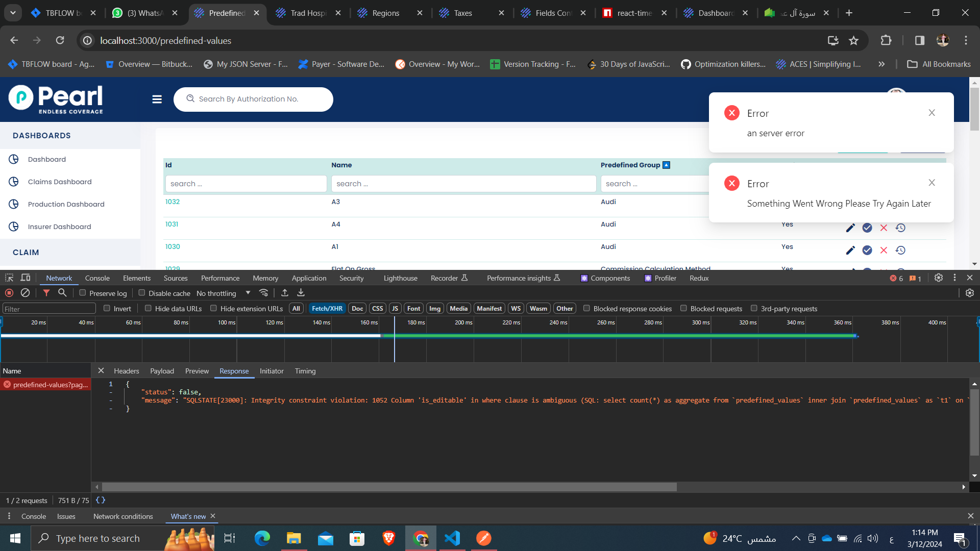Click the inspect element selector icon
This screenshot has width=980, height=551.
[x=9, y=278]
